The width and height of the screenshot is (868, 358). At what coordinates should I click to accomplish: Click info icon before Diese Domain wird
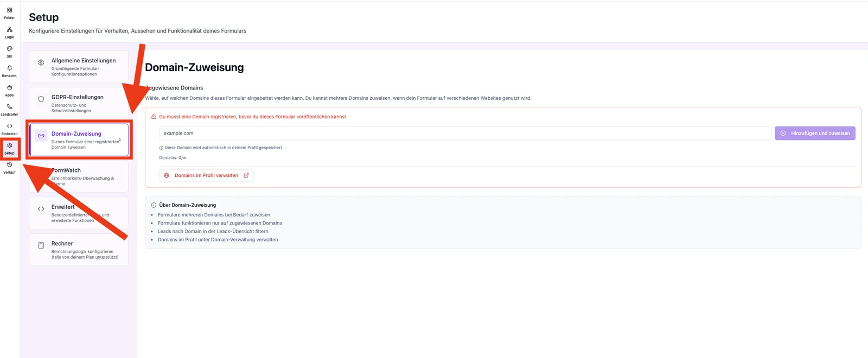coord(161,148)
